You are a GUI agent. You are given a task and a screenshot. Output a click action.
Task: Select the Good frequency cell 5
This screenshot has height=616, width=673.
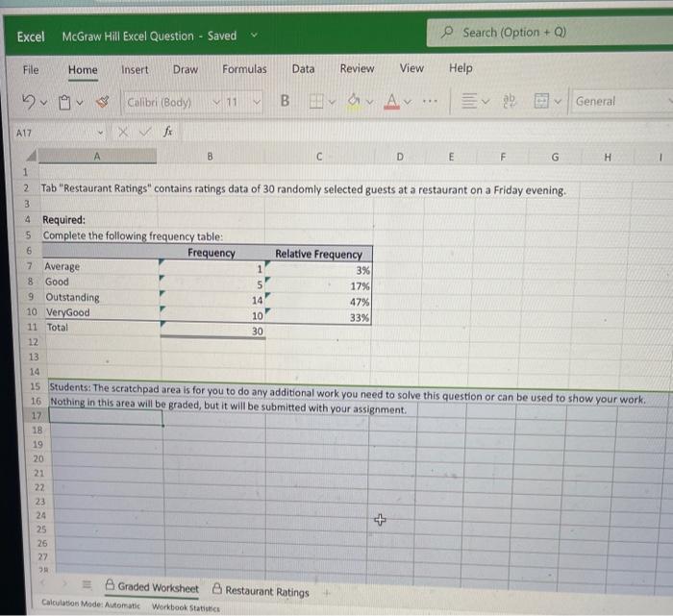click(x=212, y=284)
